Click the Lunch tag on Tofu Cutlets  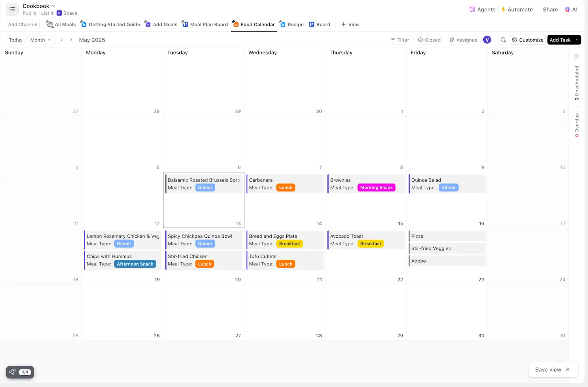(286, 264)
